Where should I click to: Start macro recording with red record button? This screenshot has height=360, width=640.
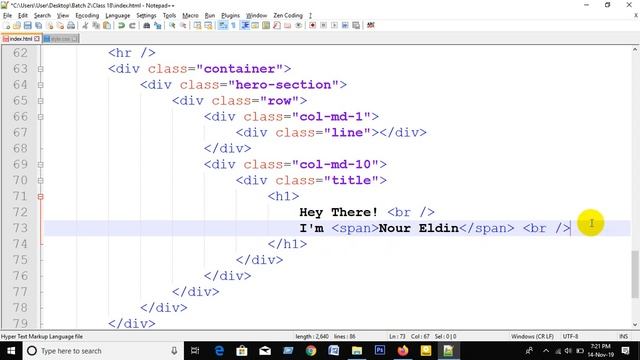[312, 25]
